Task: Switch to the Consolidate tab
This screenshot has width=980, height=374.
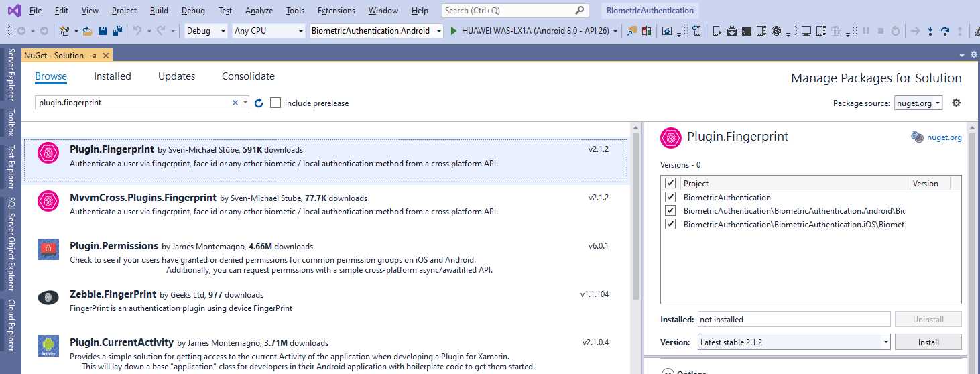Action: coord(248,76)
